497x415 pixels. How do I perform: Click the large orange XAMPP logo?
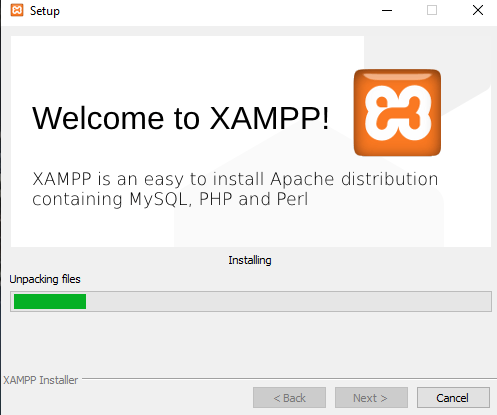[x=397, y=113]
